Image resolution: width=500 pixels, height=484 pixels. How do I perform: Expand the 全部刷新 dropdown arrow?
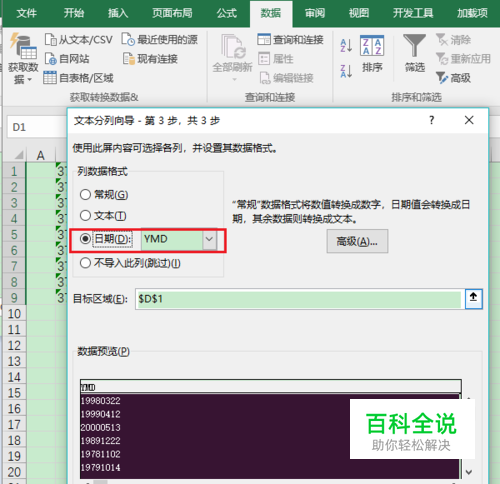pos(235,80)
